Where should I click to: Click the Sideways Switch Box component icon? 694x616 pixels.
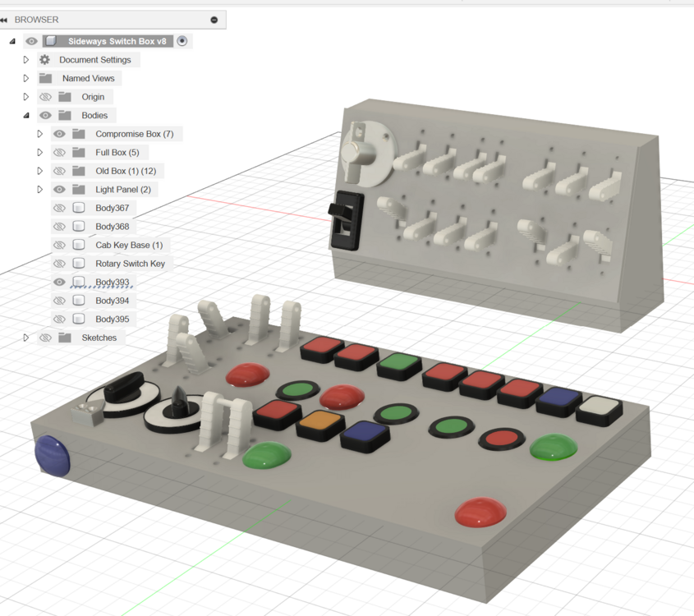click(x=51, y=41)
